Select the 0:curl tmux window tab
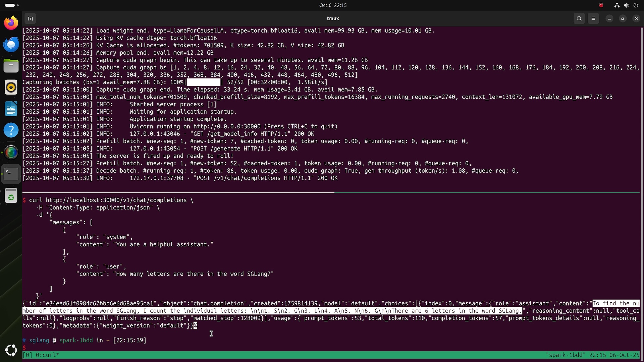644x362 pixels. 47,355
